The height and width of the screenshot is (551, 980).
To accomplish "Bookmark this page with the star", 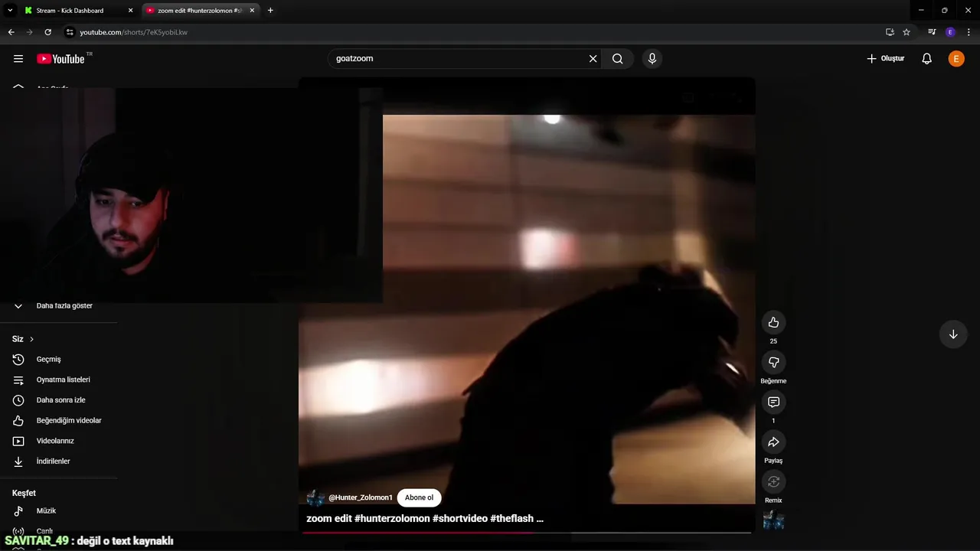I will [x=906, y=32].
